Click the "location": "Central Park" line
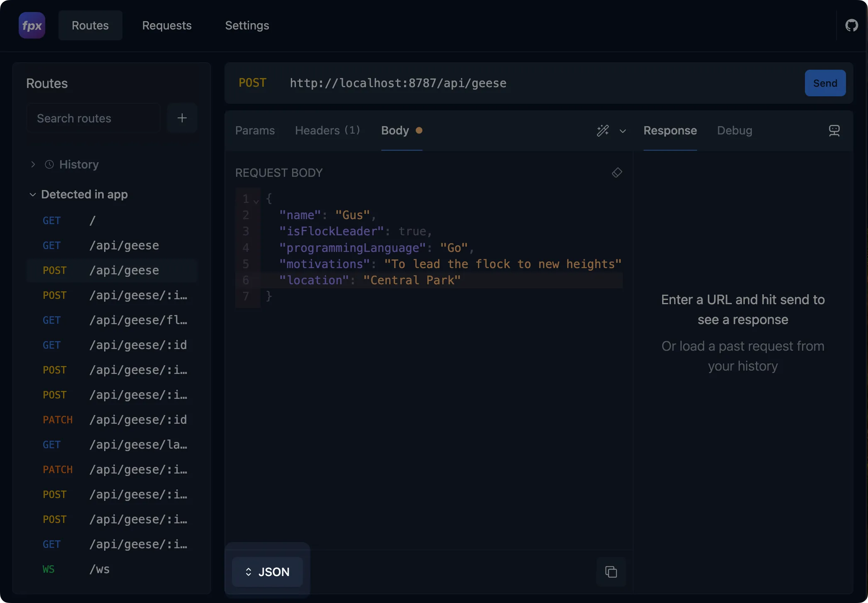868x603 pixels. (370, 280)
